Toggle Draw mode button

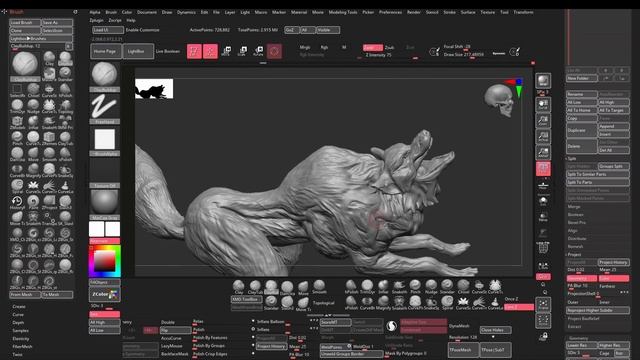tap(210, 51)
